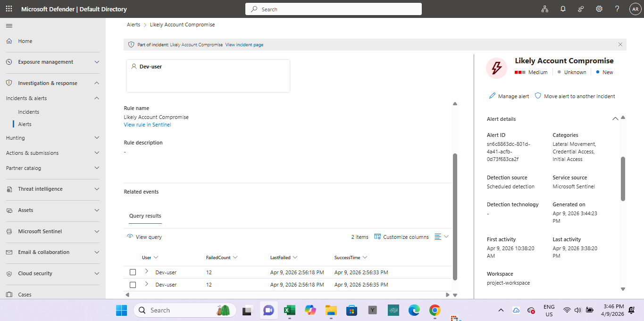Collapse the navigation hamburger menu
The image size is (644, 321).
(9, 25)
